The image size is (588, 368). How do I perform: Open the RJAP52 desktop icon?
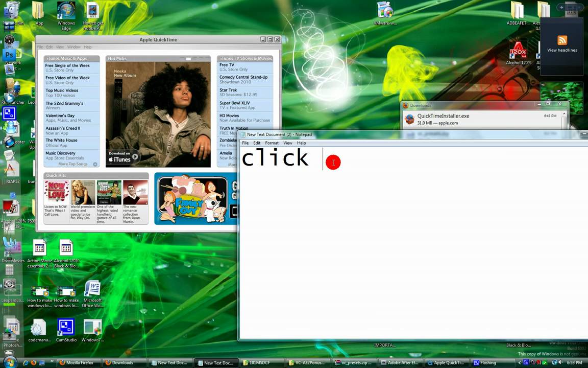tap(11, 170)
